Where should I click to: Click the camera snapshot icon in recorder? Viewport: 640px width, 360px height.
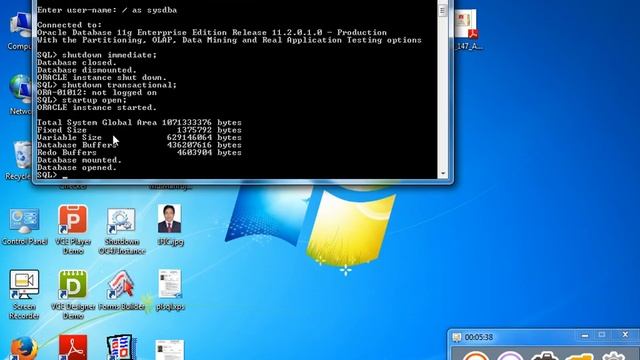(x=544, y=356)
